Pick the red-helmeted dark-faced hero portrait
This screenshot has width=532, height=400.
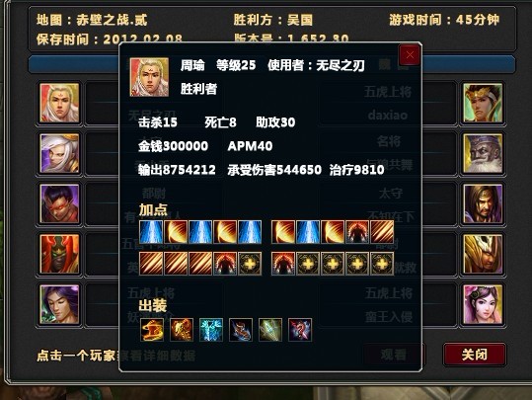point(59,254)
